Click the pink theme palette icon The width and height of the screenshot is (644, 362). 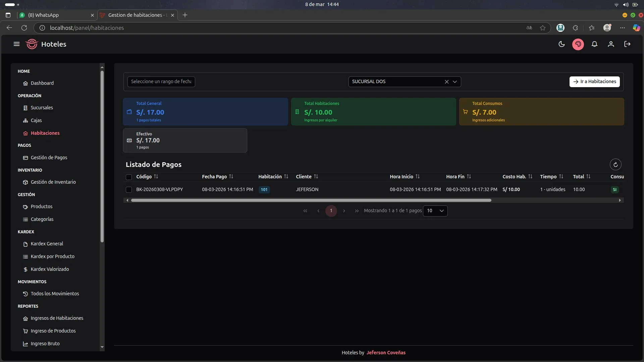578,44
